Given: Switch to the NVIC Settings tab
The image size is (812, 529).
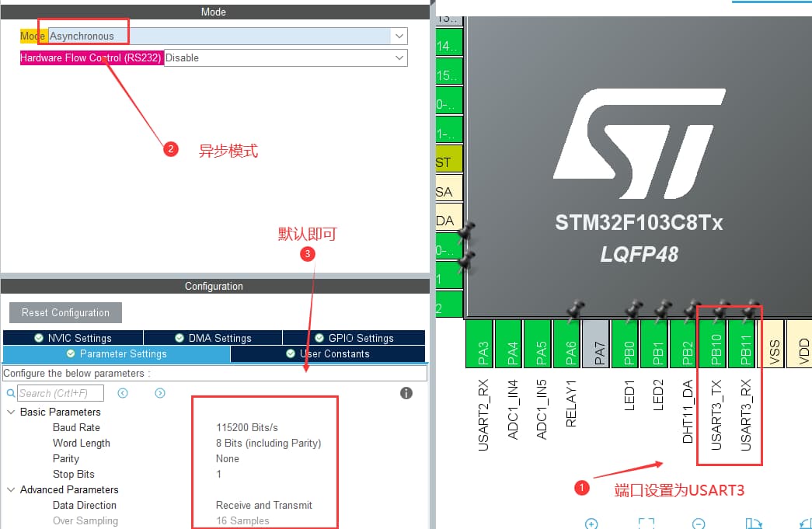Looking at the screenshot, I should click(x=73, y=338).
